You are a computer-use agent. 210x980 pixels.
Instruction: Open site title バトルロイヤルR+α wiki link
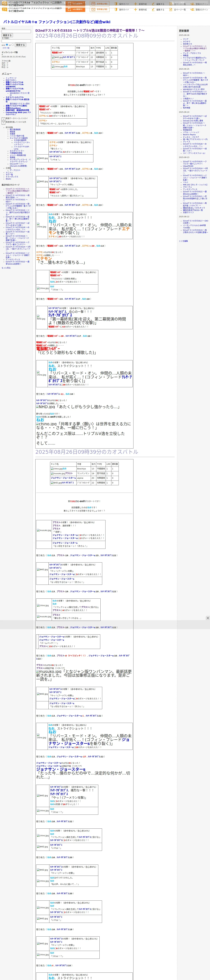57,22
